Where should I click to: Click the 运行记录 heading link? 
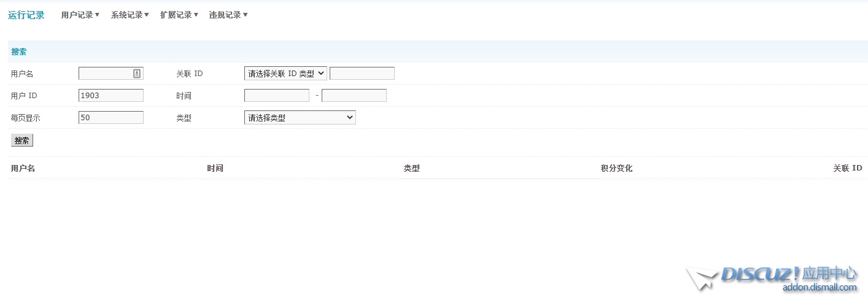pyautogui.click(x=26, y=15)
